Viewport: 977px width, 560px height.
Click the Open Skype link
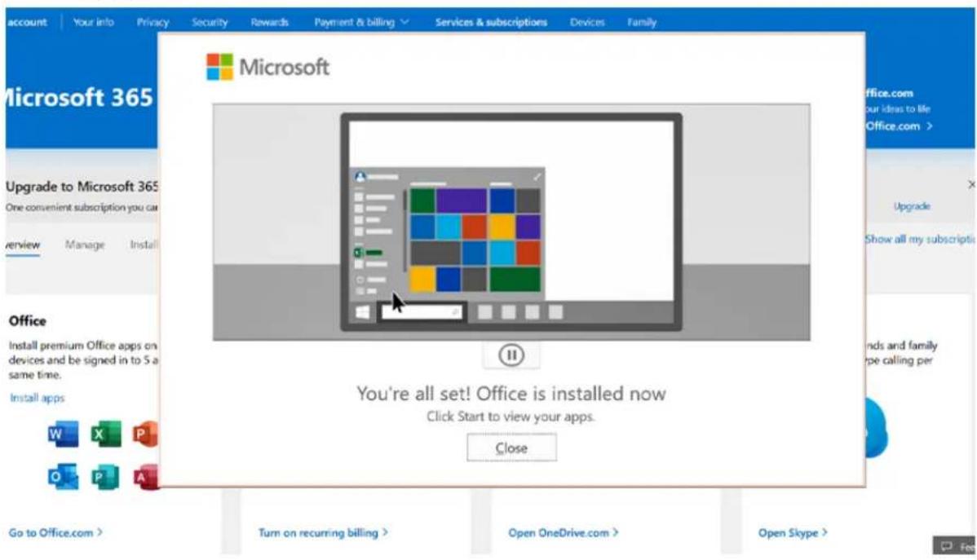click(793, 532)
